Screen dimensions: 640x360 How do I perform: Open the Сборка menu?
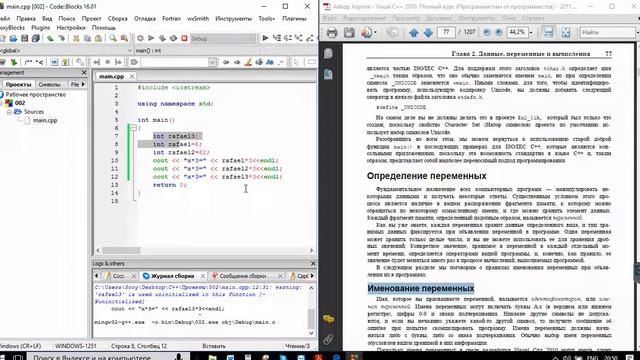coord(117,18)
